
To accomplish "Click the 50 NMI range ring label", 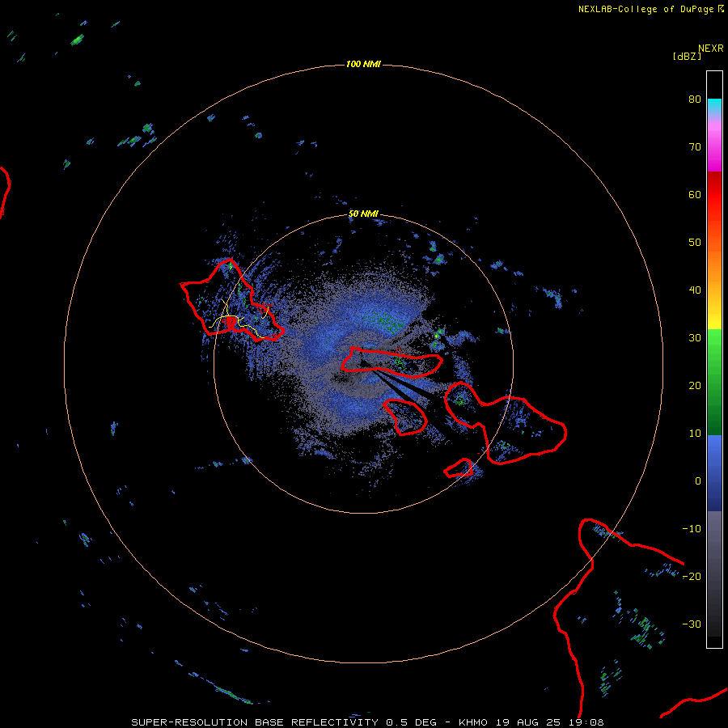I will [x=363, y=214].
